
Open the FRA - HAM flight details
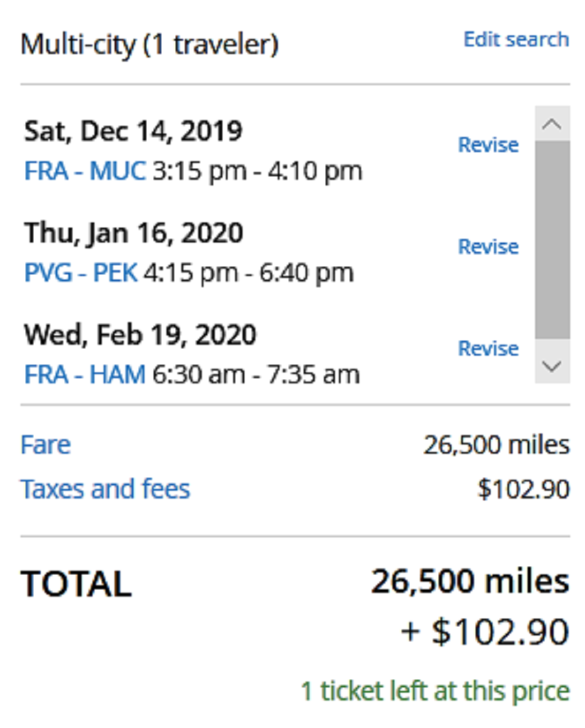click(85, 374)
